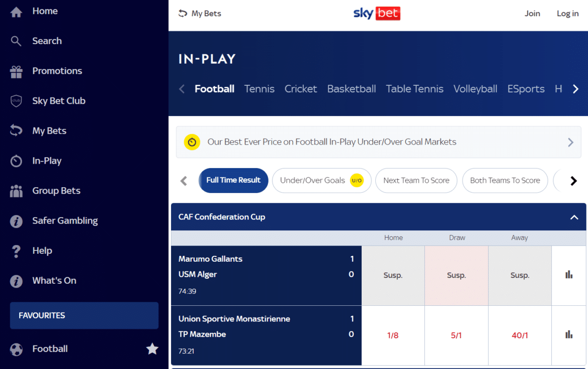Screen dimensions: 588x369
Task: Open stats chart icon for Marumo Gallants match
Action: pos(569,275)
